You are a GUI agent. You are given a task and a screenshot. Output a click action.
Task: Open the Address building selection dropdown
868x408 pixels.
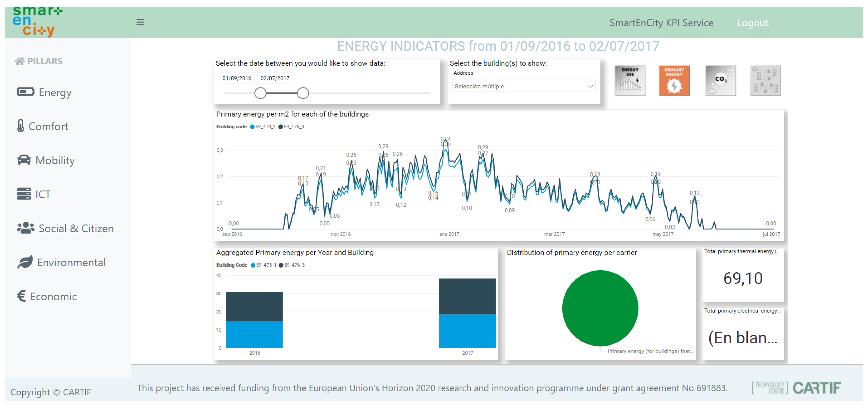(524, 86)
